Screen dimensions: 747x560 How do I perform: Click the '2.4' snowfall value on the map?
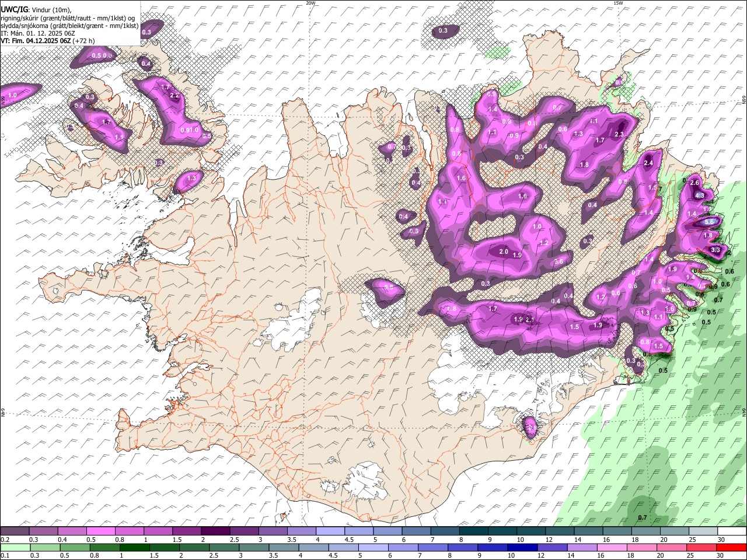coord(648,163)
